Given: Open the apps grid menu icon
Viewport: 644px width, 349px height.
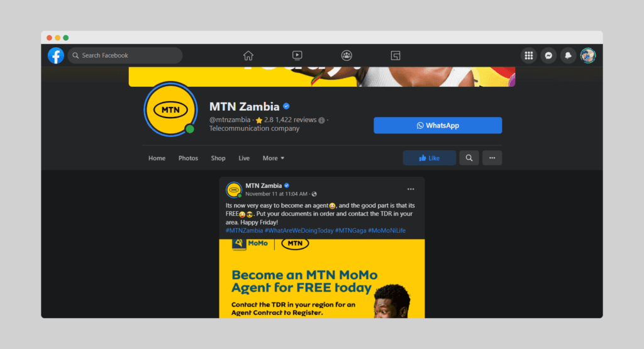Looking at the screenshot, I should (528, 55).
